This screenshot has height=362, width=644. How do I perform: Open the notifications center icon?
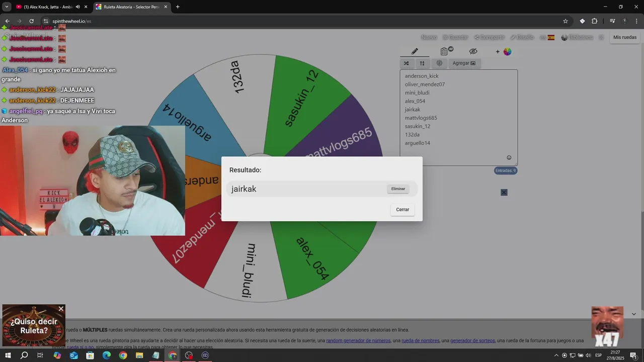point(633,355)
